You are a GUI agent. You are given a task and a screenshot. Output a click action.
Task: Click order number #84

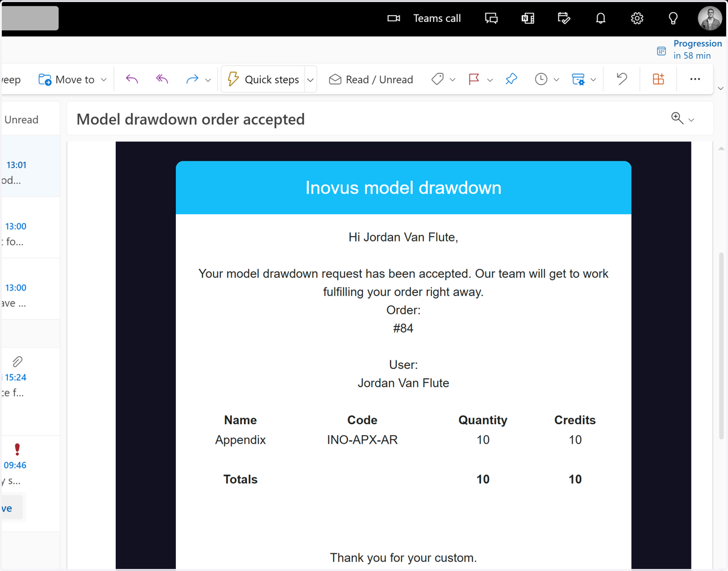point(403,328)
